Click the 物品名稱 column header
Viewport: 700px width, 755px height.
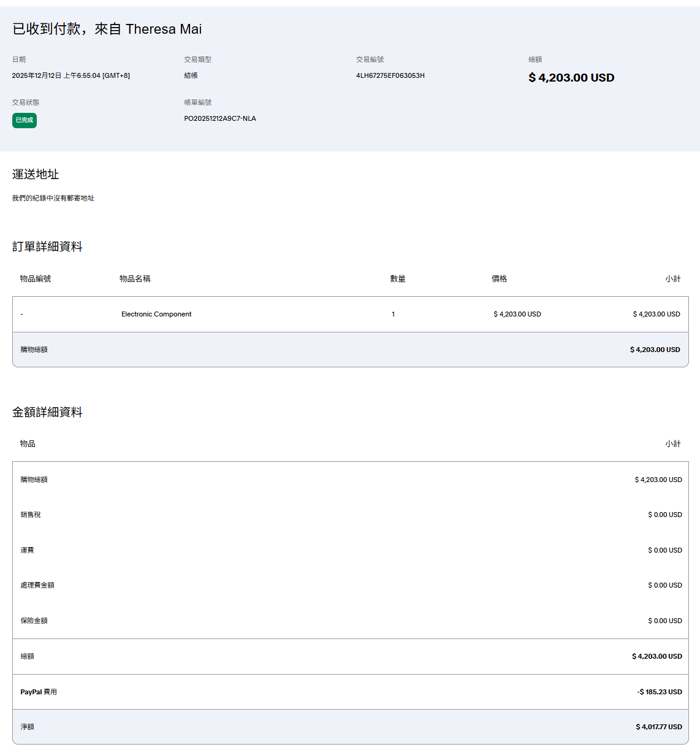pyautogui.click(x=135, y=278)
